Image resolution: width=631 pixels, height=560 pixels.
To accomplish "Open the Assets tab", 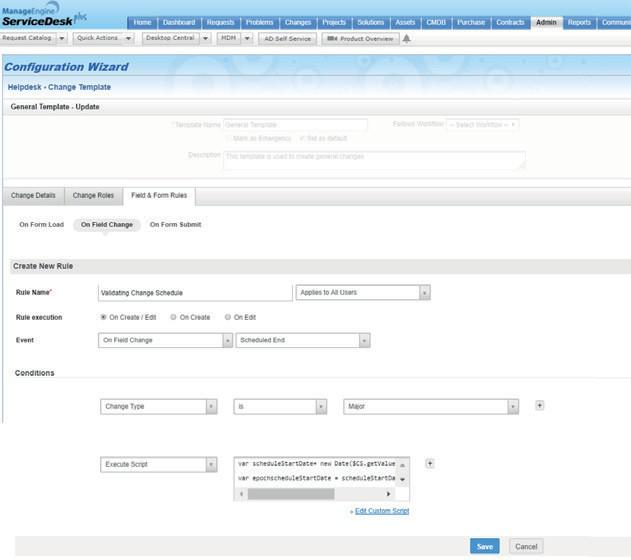I will 405,23.
